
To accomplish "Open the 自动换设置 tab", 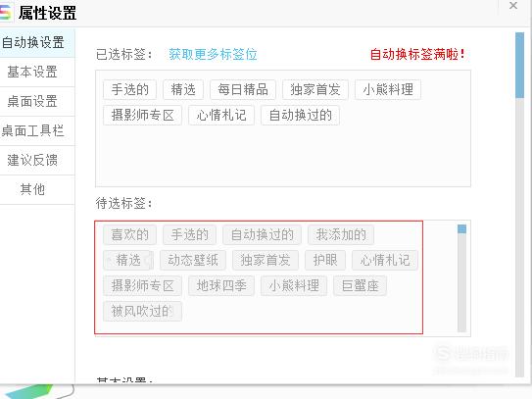I will 36,43.
